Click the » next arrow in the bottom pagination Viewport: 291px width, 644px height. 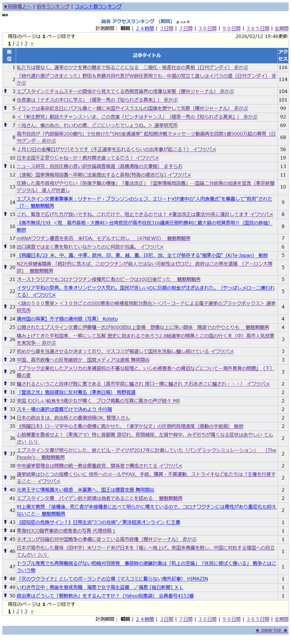(32, 612)
